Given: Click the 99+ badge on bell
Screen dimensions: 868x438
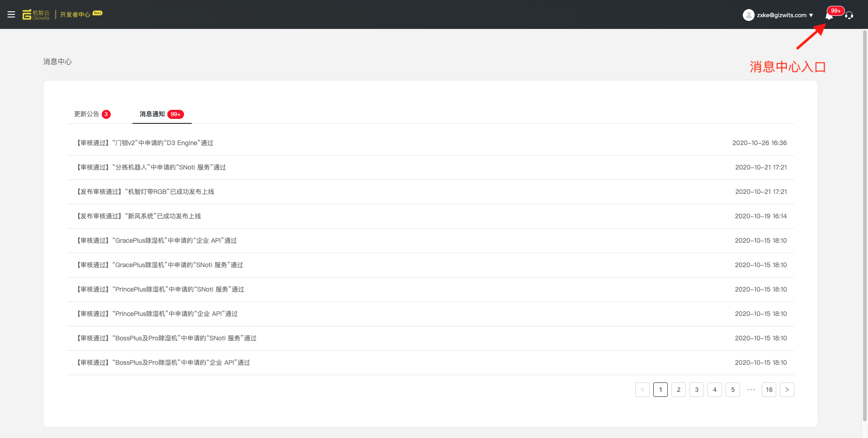Looking at the screenshot, I should (835, 10).
